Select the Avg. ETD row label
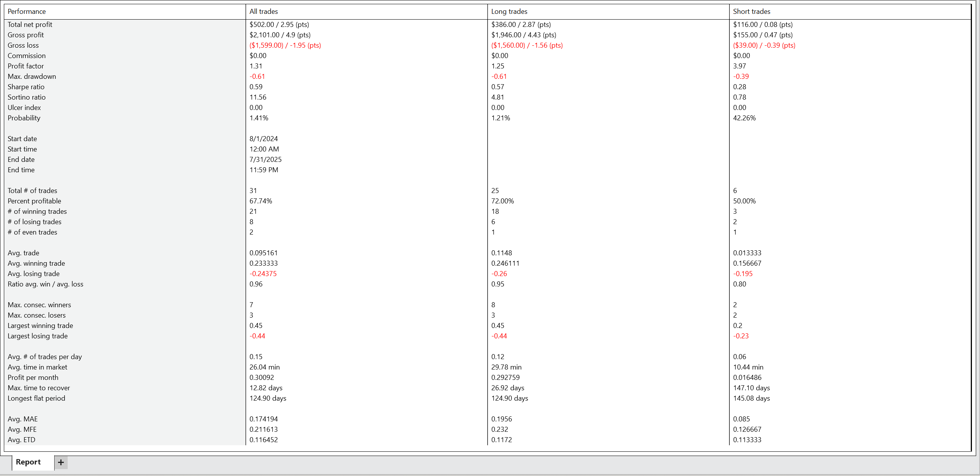The height and width of the screenshot is (476, 980). click(22, 440)
